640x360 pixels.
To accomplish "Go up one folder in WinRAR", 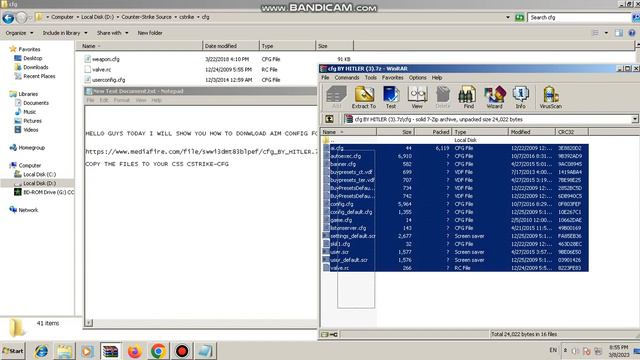I will (329, 119).
